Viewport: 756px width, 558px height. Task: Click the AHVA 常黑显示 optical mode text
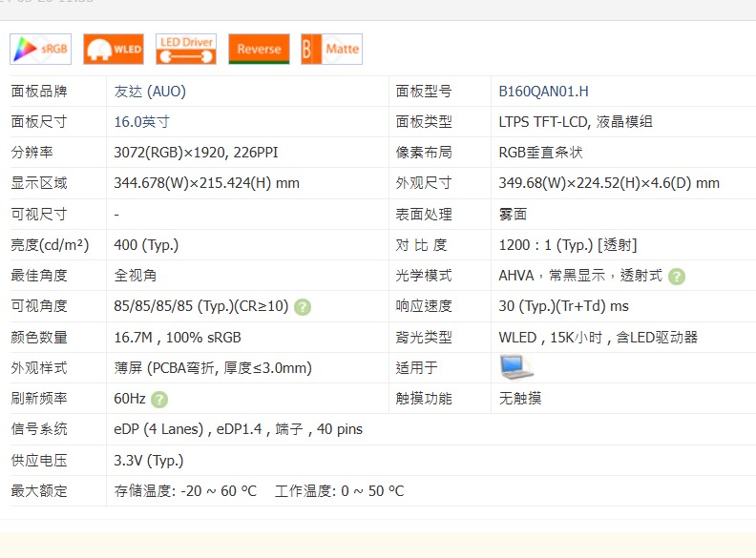coord(580,276)
